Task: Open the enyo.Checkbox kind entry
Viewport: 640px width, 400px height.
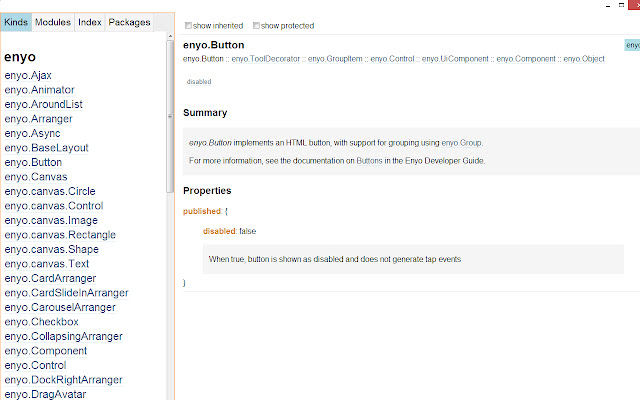Action: pos(41,321)
